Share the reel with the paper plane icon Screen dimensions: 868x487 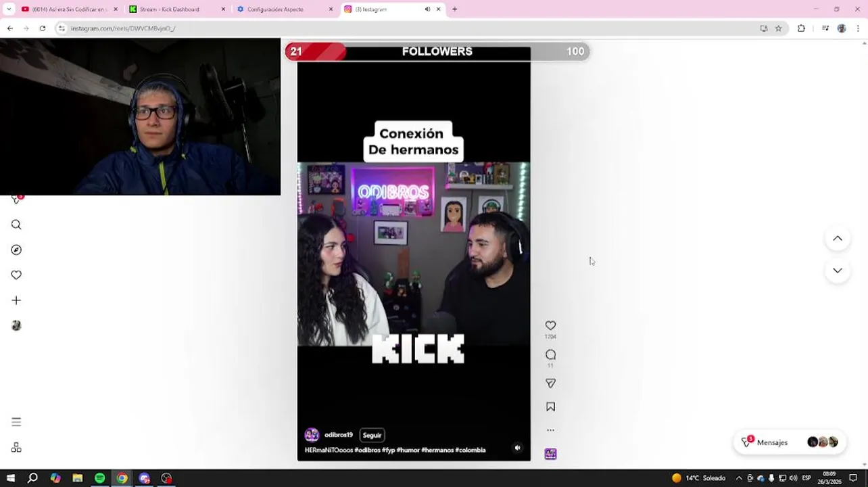point(550,384)
